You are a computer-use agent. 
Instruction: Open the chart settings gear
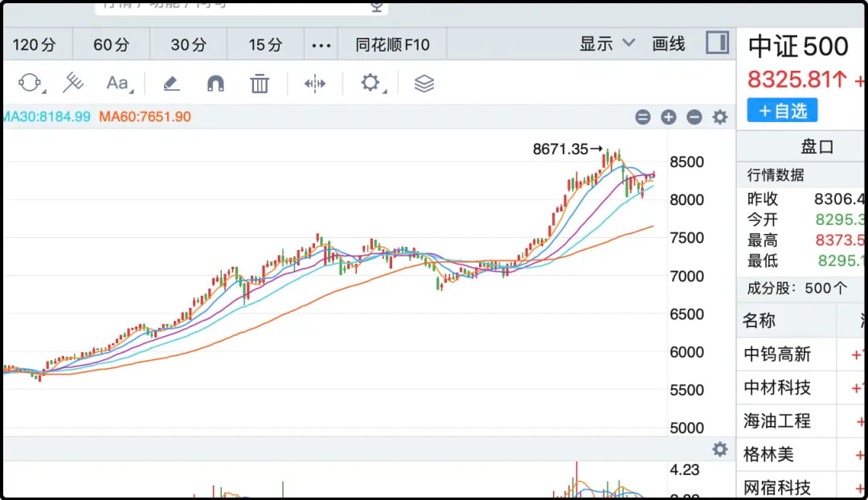(719, 117)
